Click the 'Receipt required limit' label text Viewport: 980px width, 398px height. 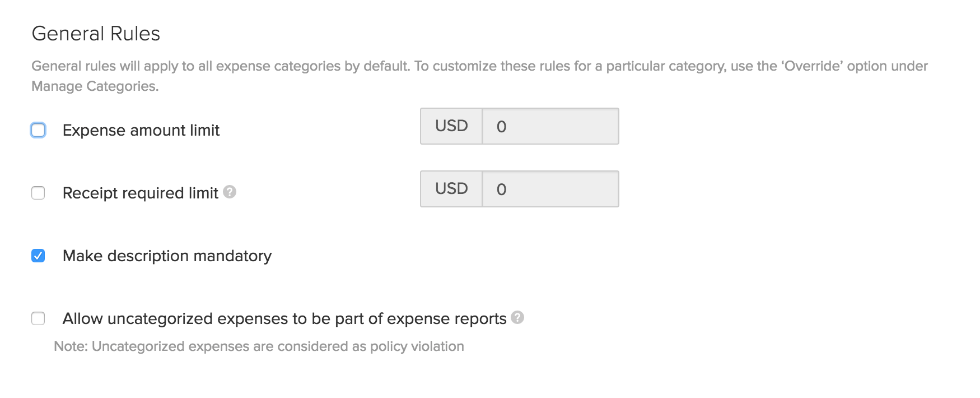140,193
